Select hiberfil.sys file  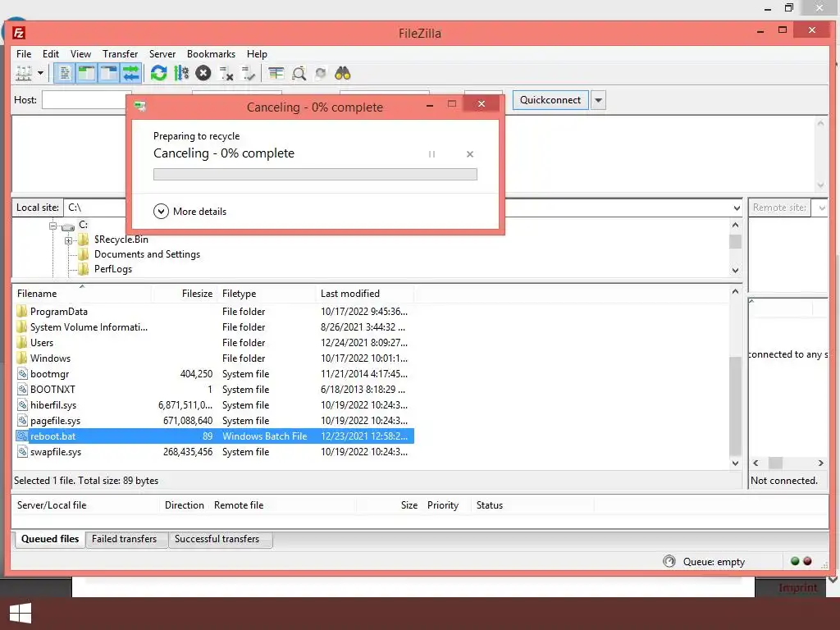214,405
